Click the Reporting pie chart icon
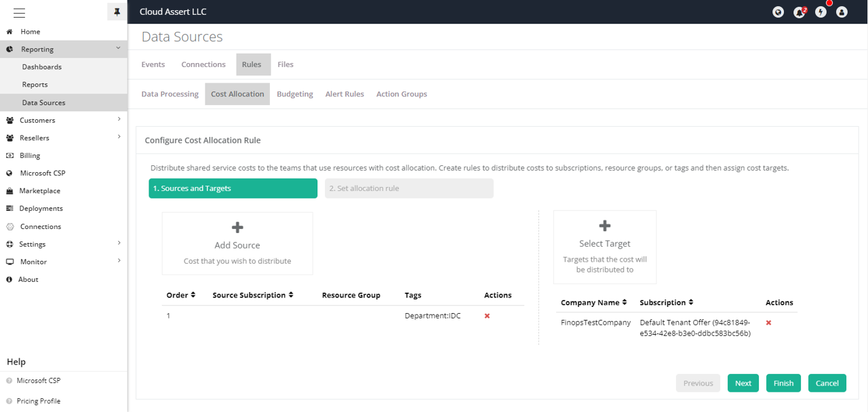 [x=9, y=49]
